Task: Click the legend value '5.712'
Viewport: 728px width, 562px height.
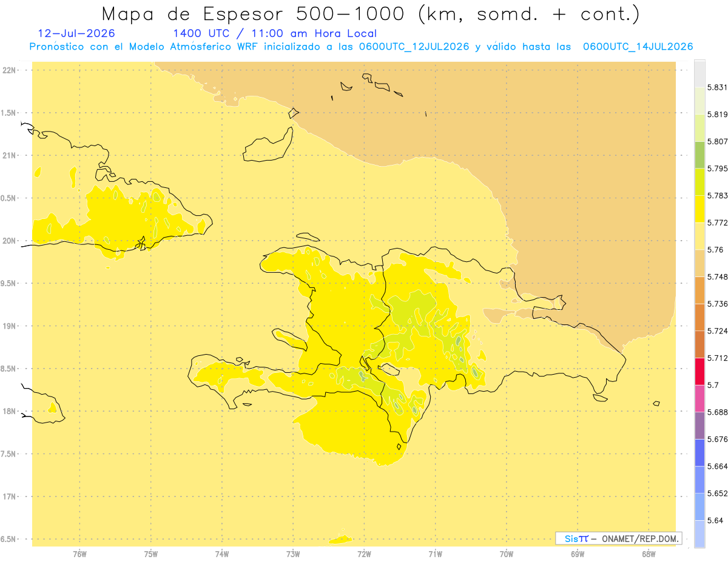Action: (718, 358)
